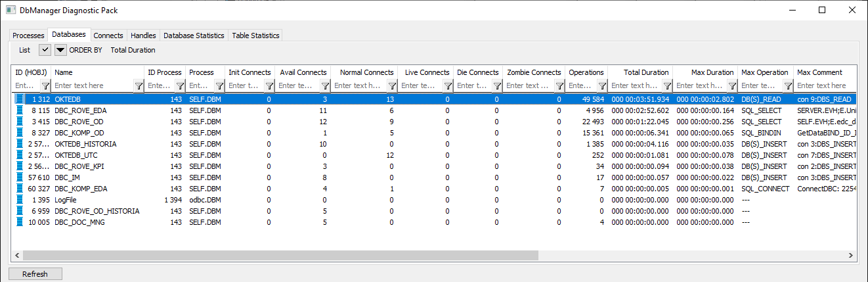Click the Zombie Connects filter funnel icon
Viewport: 868px width, 282px height.
[x=557, y=86]
